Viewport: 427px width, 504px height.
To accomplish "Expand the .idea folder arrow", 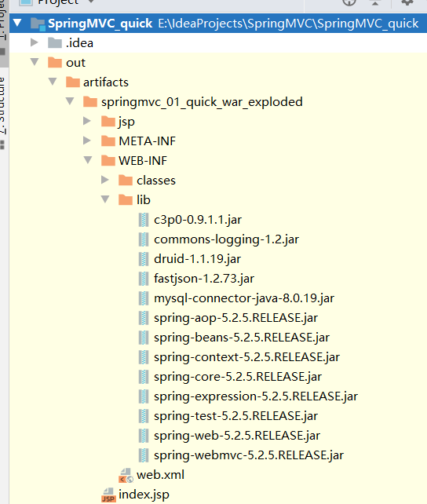I will point(34,42).
